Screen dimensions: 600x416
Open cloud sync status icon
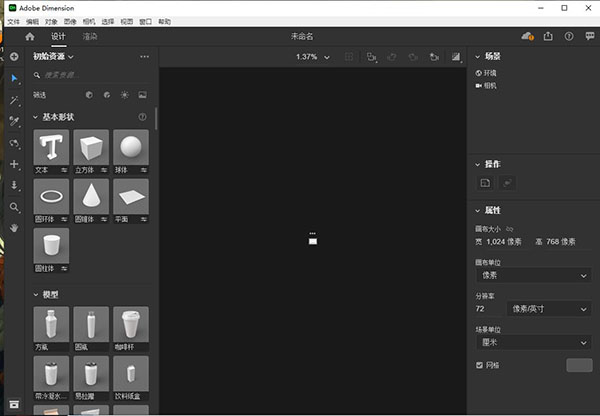tap(527, 37)
